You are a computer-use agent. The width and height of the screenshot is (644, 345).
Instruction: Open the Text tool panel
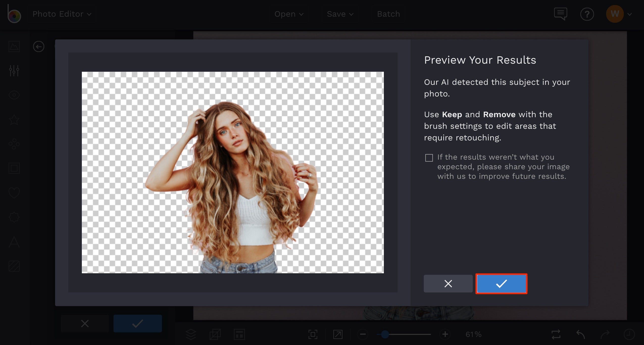coord(14,242)
